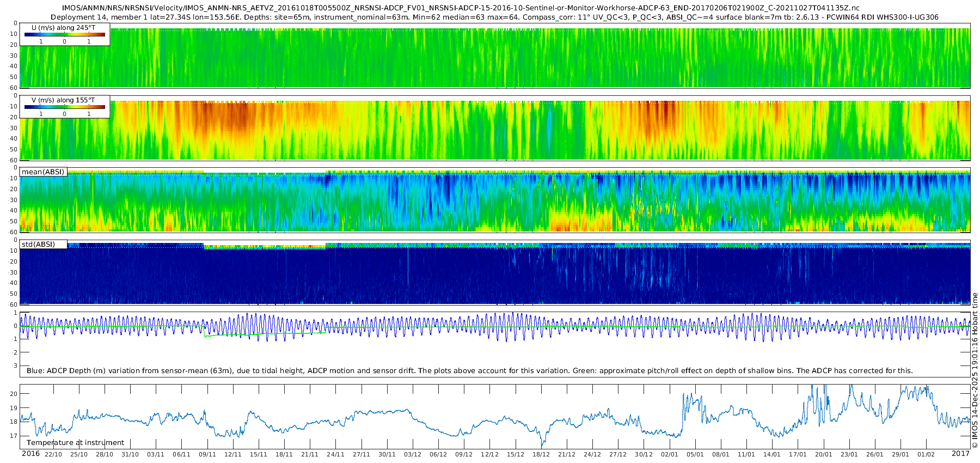
Task: Click the 20 tick on temperature axis
Action: [14, 394]
